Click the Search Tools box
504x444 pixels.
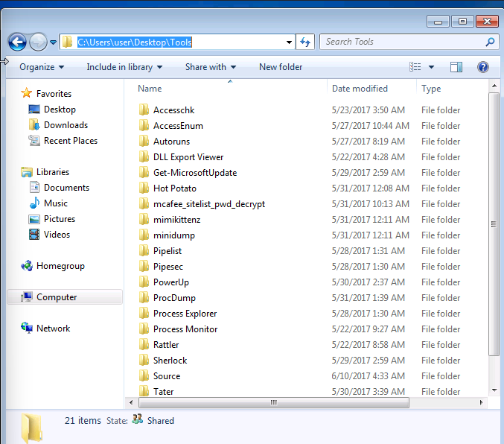coord(409,42)
